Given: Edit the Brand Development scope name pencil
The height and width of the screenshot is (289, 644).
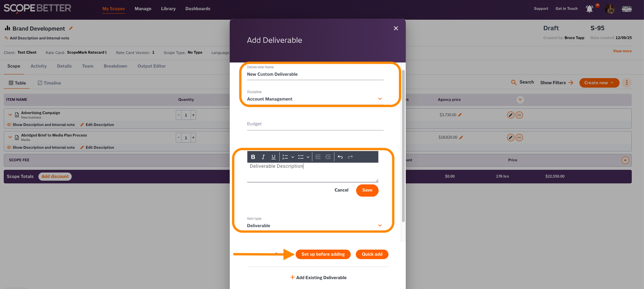Looking at the screenshot, I should (71, 28).
